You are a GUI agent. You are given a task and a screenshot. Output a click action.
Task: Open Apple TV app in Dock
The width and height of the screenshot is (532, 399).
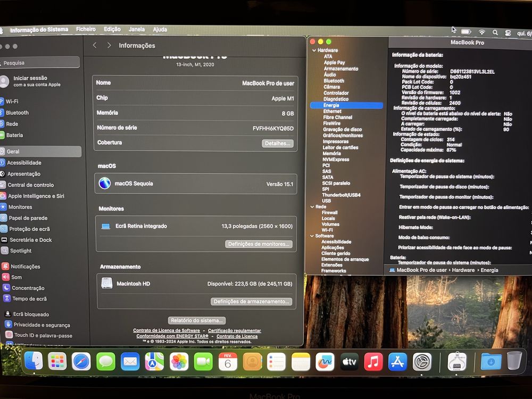coord(349,362)
